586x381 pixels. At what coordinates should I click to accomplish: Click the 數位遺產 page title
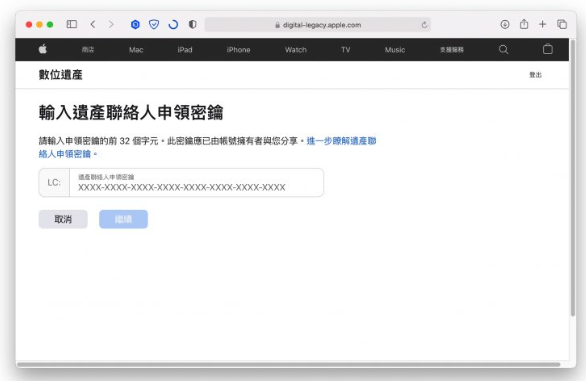61,75
